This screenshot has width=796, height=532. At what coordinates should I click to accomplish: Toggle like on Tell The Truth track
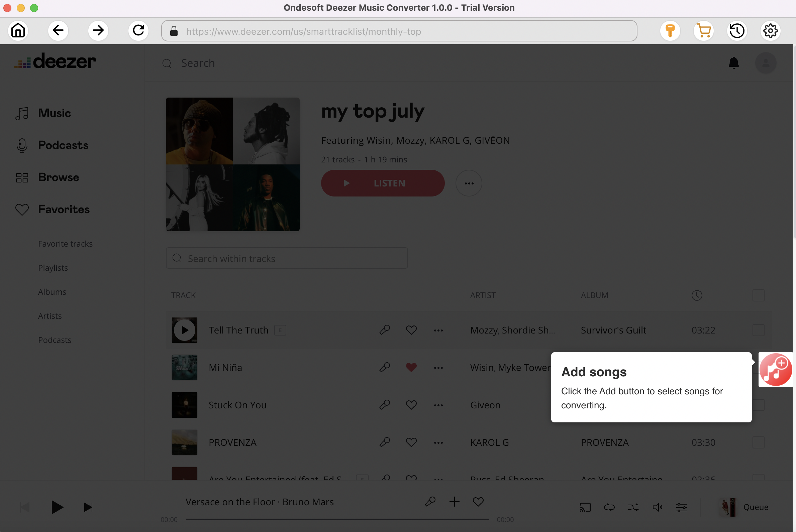pyautogui.click(x=411, y=329)
